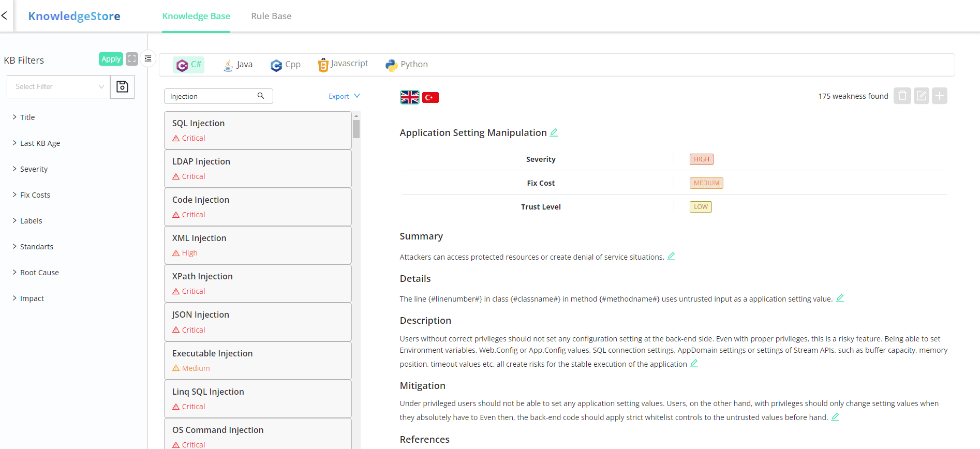
Task: Click the Injection search input field
Action: 211,96
